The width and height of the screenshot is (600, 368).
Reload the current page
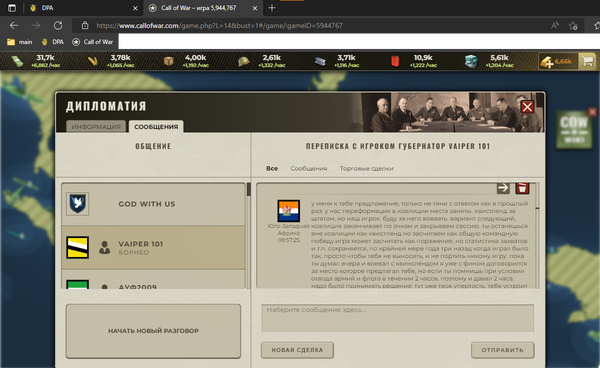pyautogui.click(x=58, y=26)
